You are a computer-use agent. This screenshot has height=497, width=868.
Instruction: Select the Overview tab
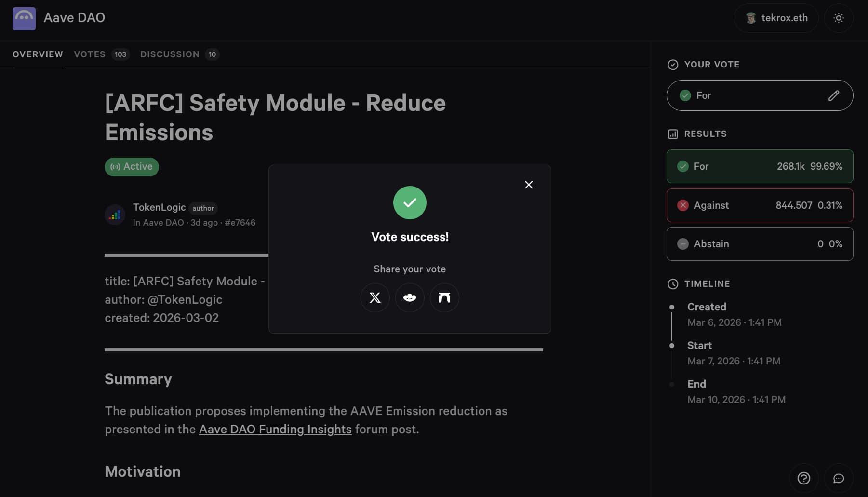pos(38,54)
